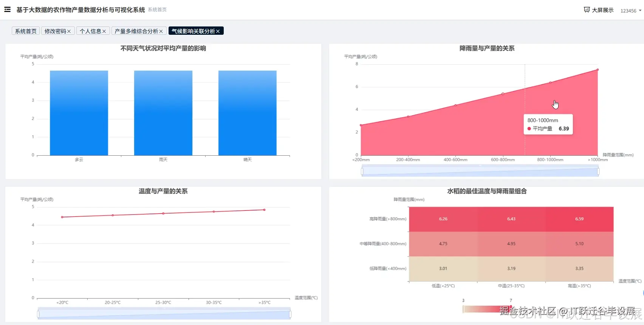This screenshot has height=325, width=644.
Task: Switch to the 个人信息 tab
Action: pos(90,31)
